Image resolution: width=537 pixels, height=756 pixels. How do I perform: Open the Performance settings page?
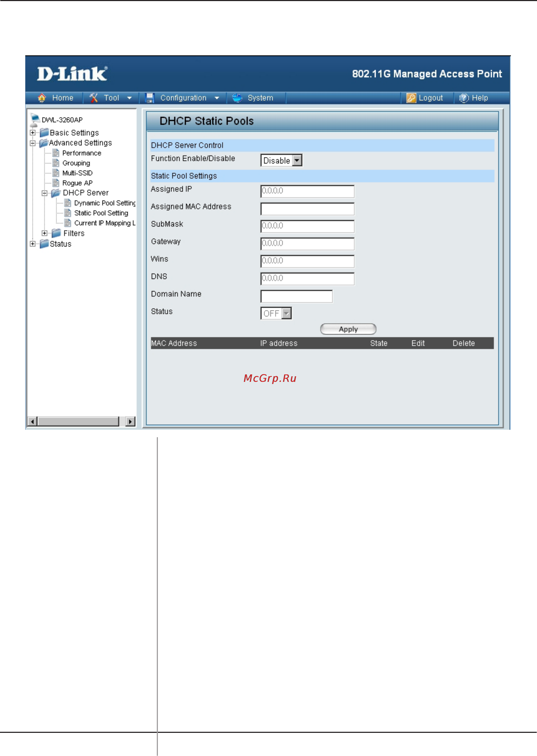tap(82, 153)
